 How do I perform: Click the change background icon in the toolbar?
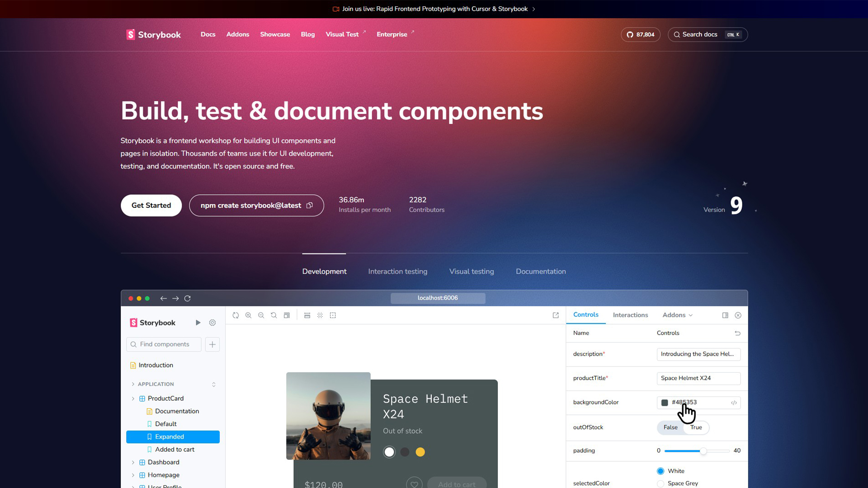tap(287, 315)
